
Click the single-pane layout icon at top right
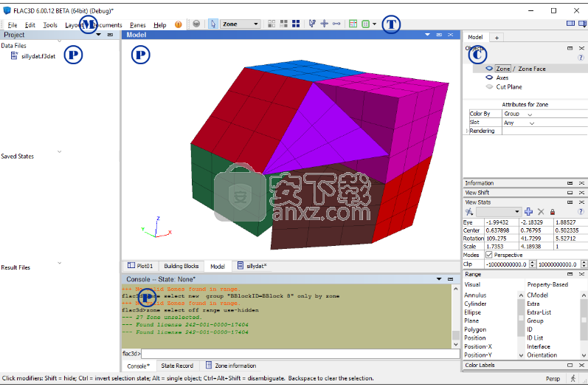coord(570,24)
